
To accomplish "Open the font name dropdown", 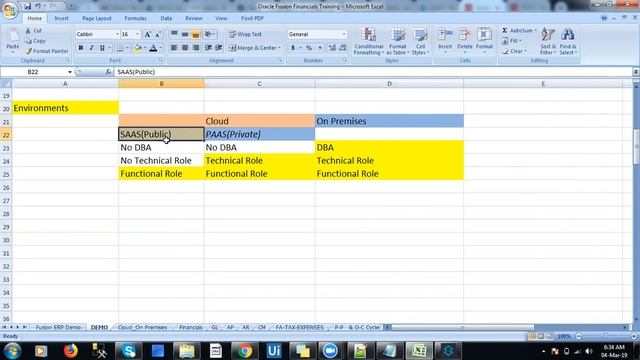I will click(117, 34).
